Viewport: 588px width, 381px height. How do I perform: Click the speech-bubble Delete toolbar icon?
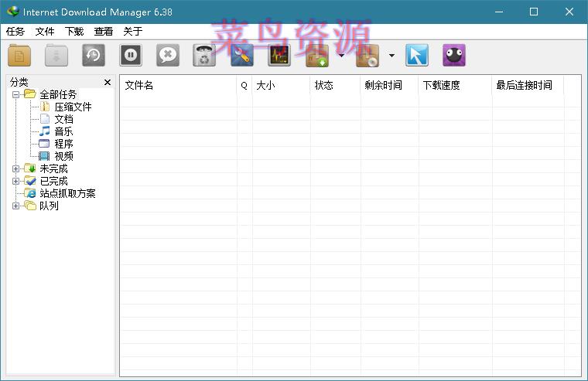[x=168, y=56]
